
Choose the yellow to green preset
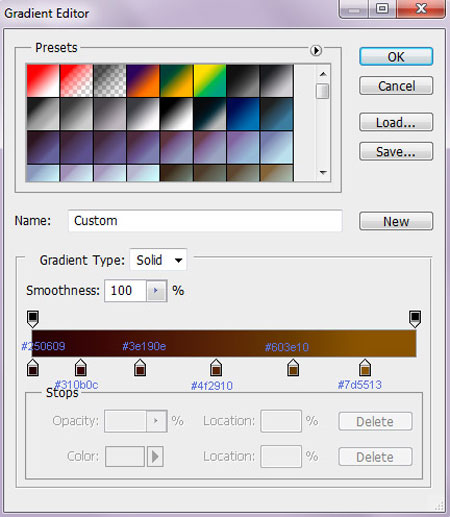[210, 81]
